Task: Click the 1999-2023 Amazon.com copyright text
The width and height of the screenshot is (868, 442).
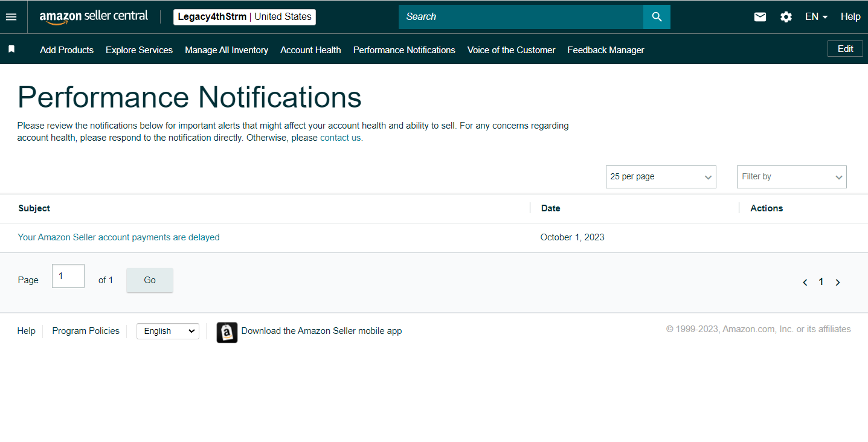Action: [759, 329]
